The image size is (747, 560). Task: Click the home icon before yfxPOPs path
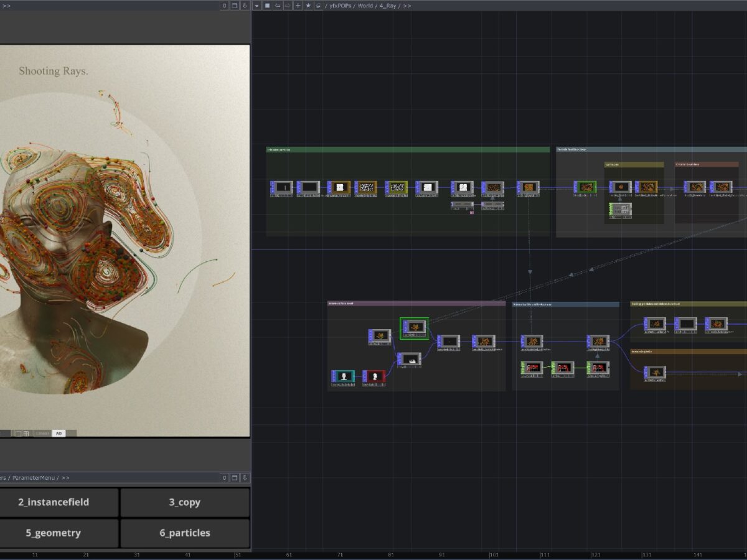[319, 6]
